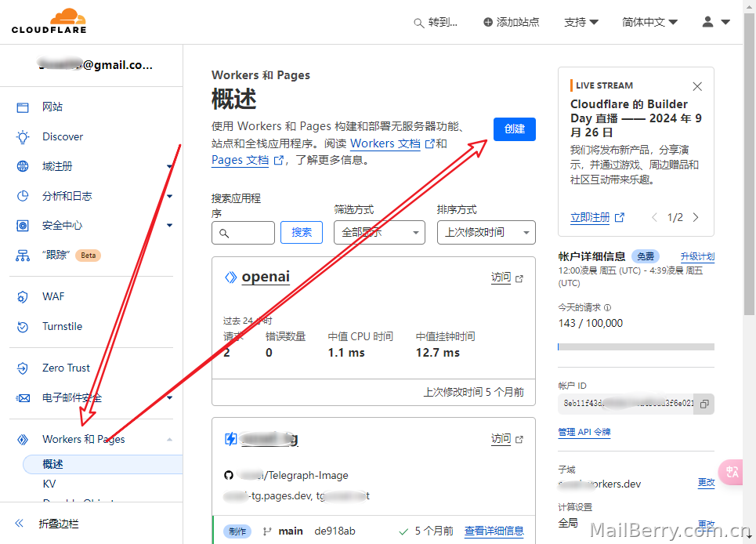Open Turnstile in the sidebar
The height and width of the screenshot is (544, 756).
(x=62, y=327)
